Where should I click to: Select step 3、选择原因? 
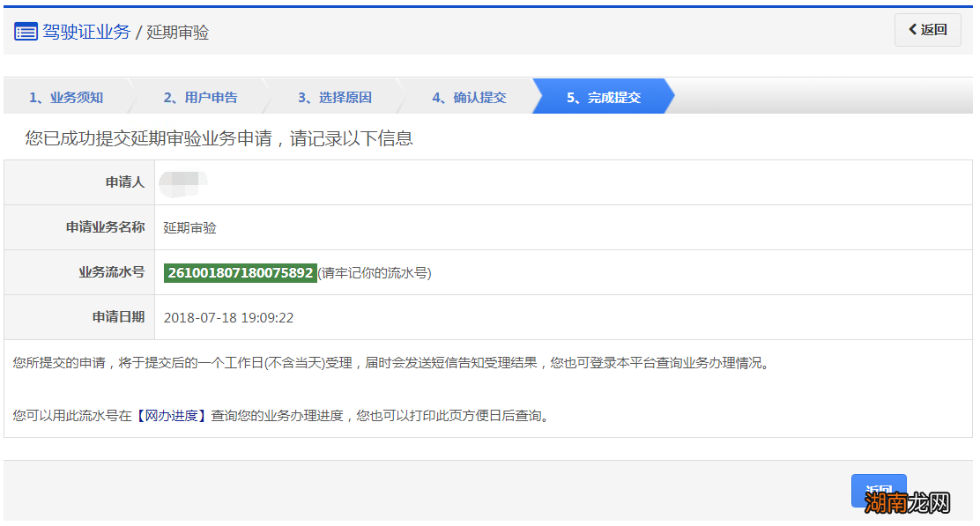point(335,97)
